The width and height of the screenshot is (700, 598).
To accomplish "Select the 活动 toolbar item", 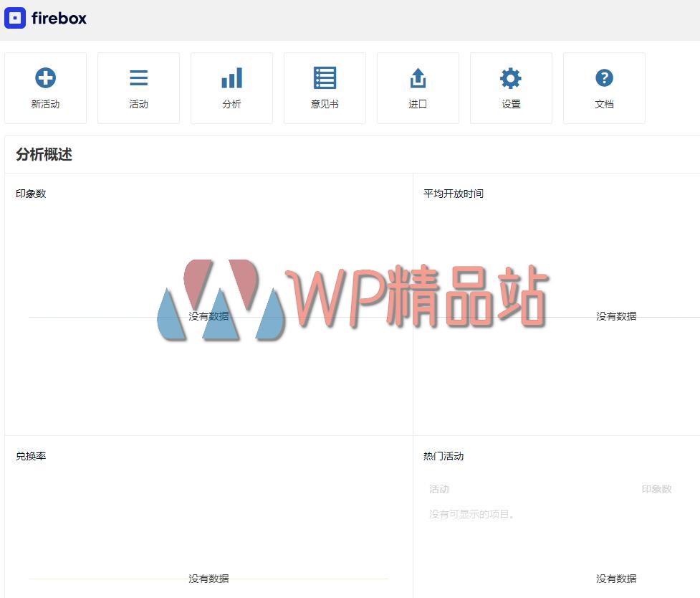I will 138,103.
